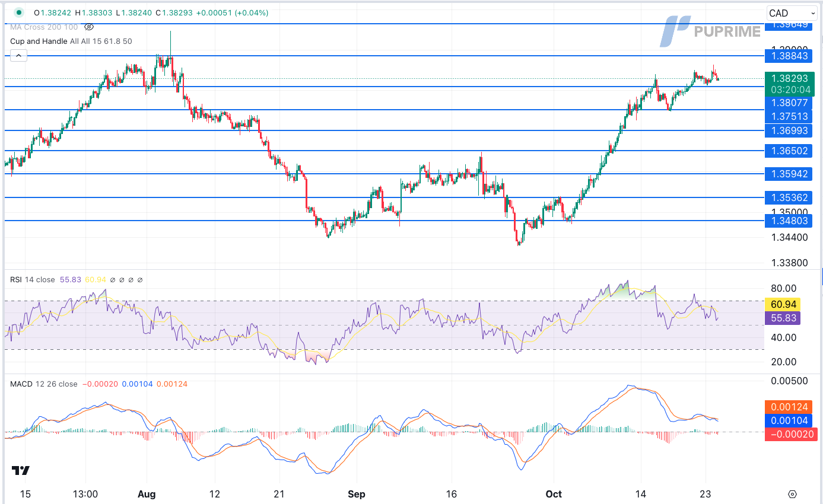Click the RSI 14 close indicator title
This screenshot has width=823, height=504.
click(x=33, y=279)
